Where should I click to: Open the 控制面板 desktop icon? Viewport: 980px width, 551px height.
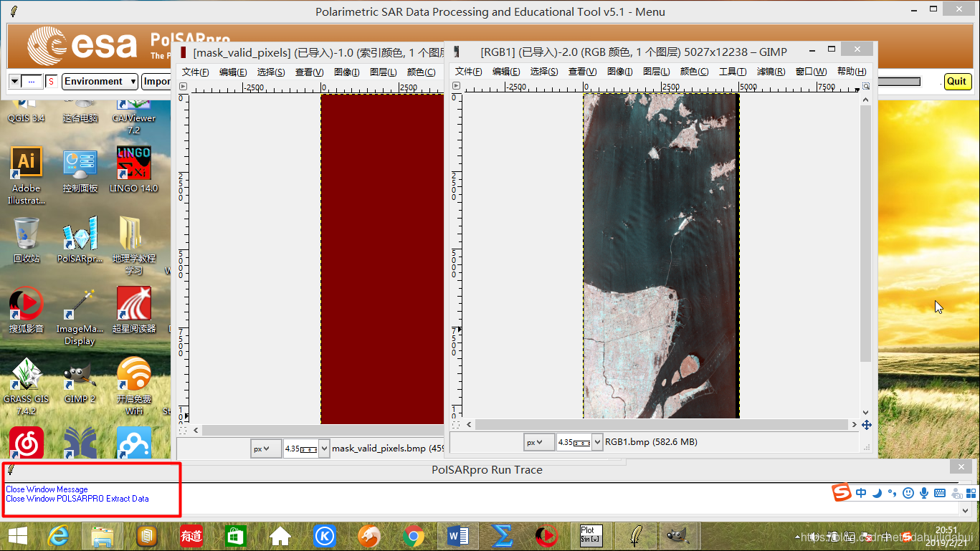[80, 170]
